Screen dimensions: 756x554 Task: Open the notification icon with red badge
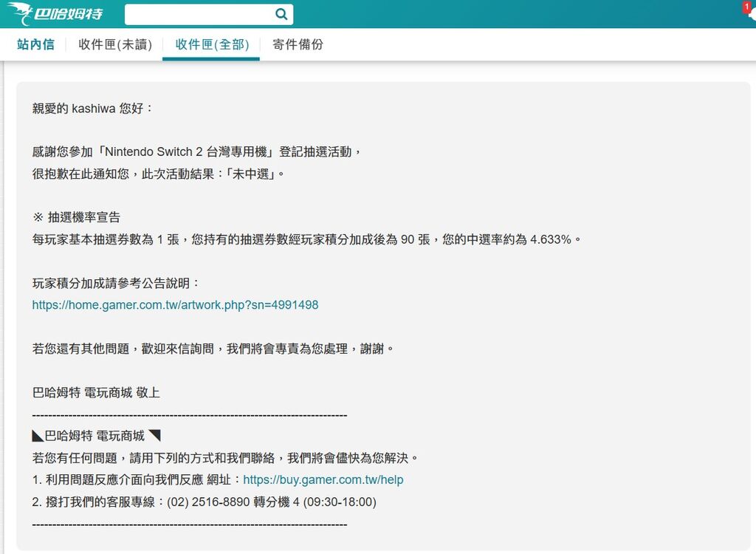(750, 10)
